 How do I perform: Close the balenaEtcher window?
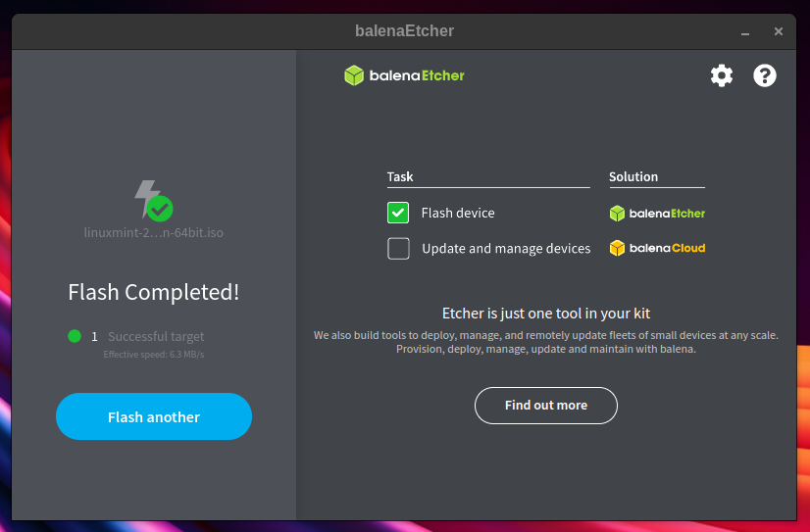tap(779, 31)
